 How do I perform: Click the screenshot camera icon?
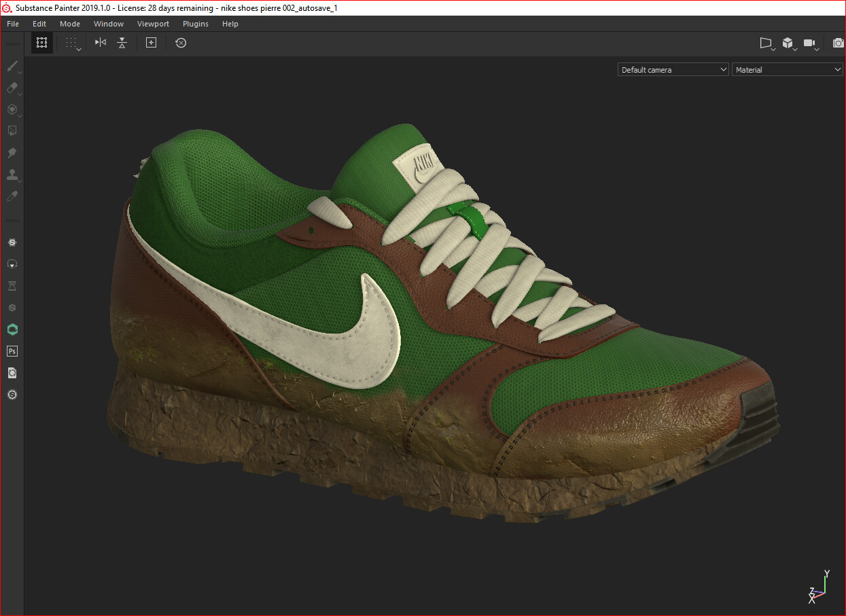coord(838,43)
